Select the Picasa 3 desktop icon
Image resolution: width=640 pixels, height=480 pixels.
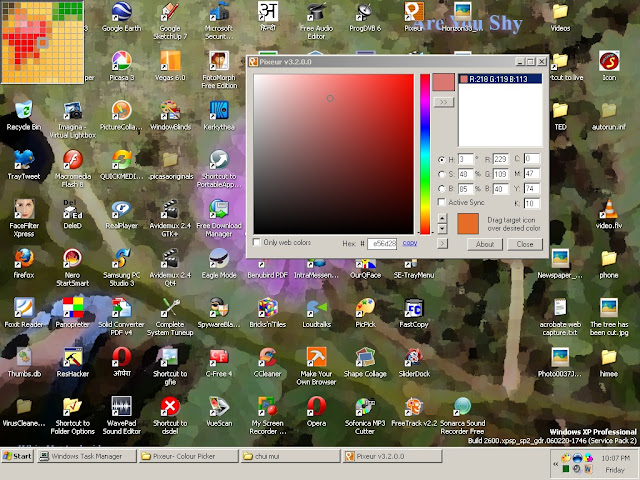click(121, 67)
